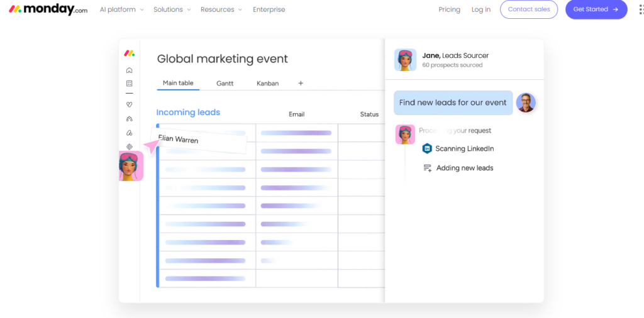644x318 pixels.
Task: Open the apps grid icon at top right
Action: (641, 9)
